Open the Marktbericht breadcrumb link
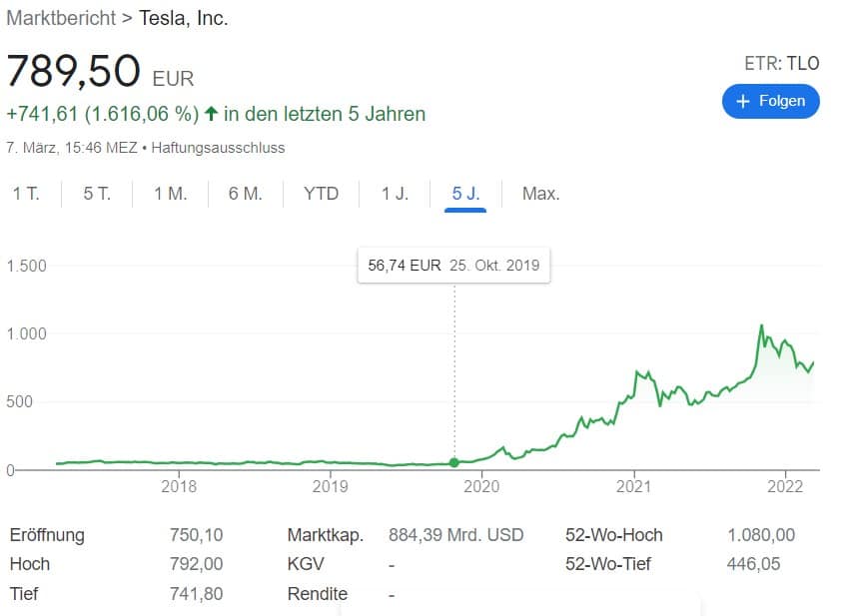The height and width of the screenshot is (616, 841). coord(61,18)
